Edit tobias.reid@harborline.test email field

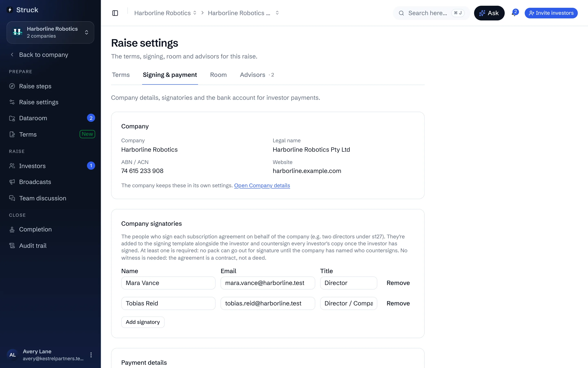268,303
